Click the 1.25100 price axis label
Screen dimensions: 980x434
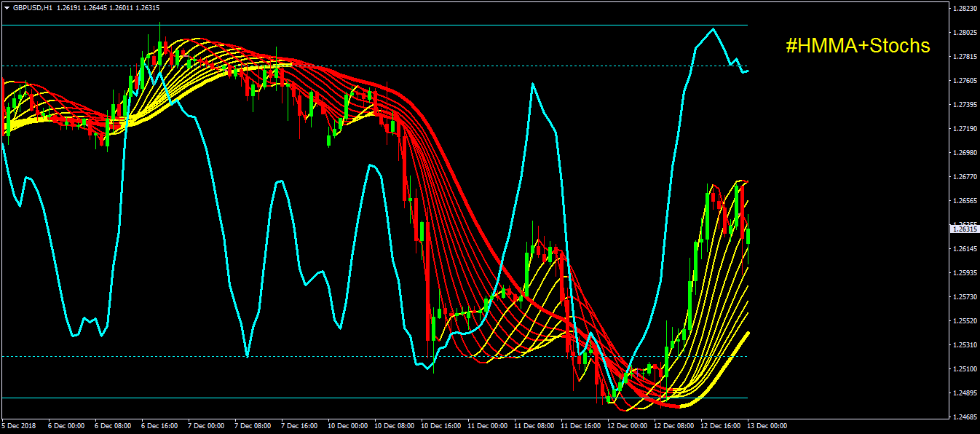point(965,369)
